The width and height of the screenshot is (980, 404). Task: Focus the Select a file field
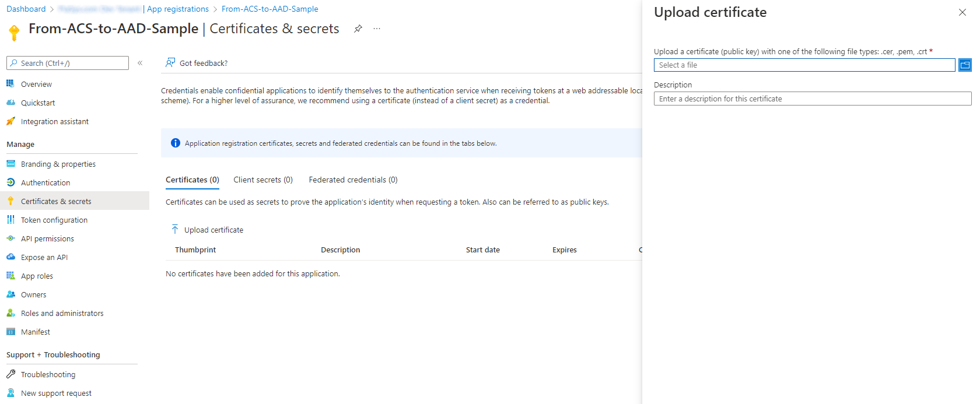tap(804, 65)
